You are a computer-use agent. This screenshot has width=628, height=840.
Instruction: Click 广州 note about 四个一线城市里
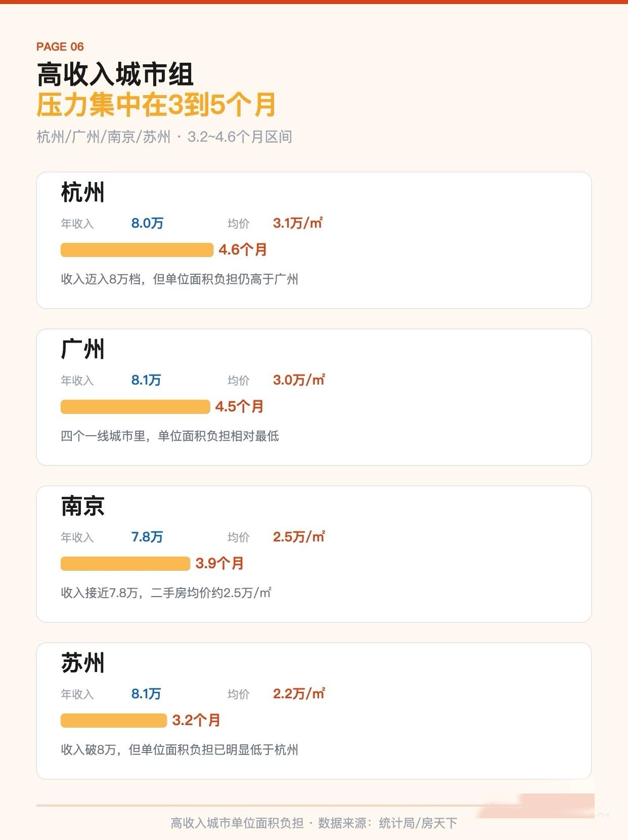[x=170, y=436]
